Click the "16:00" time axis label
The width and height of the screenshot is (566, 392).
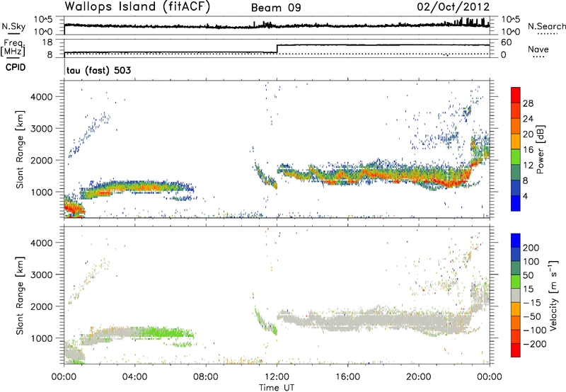click(x=347, y=377)
